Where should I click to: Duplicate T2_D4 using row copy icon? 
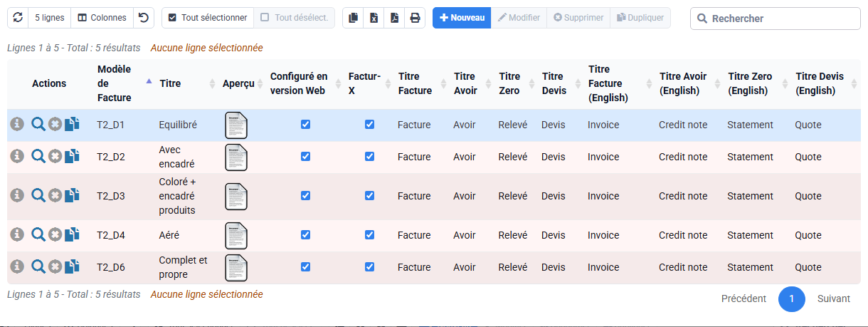tap(72, 235)
